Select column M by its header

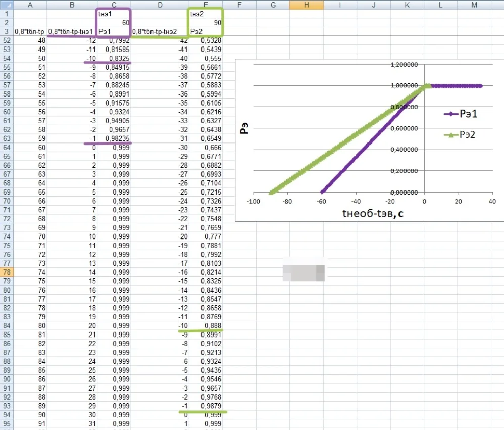click(474, 5)
